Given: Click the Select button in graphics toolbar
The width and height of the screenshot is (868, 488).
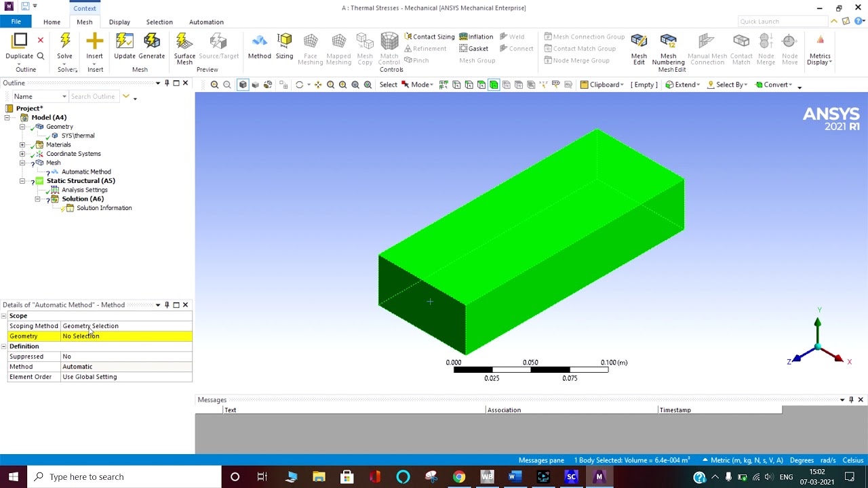Looking at the screenshot, I should pos(388,85).
